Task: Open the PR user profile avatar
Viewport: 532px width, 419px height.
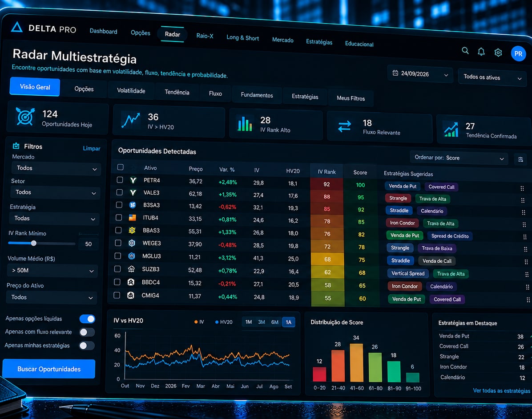Action: click(518, 53)
